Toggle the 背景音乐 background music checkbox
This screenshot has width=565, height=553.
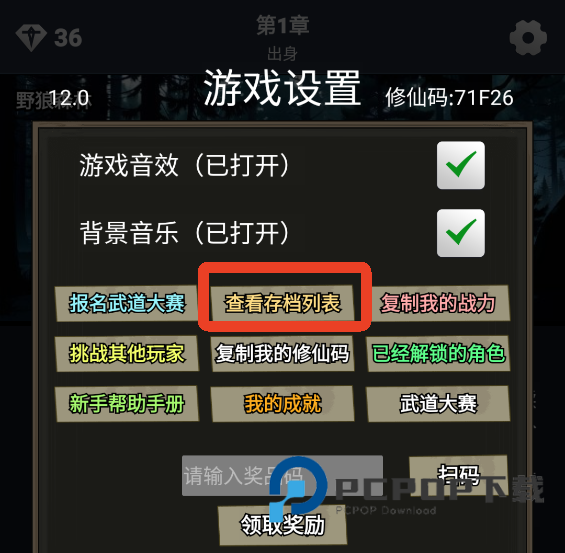[x=461, y=233]
